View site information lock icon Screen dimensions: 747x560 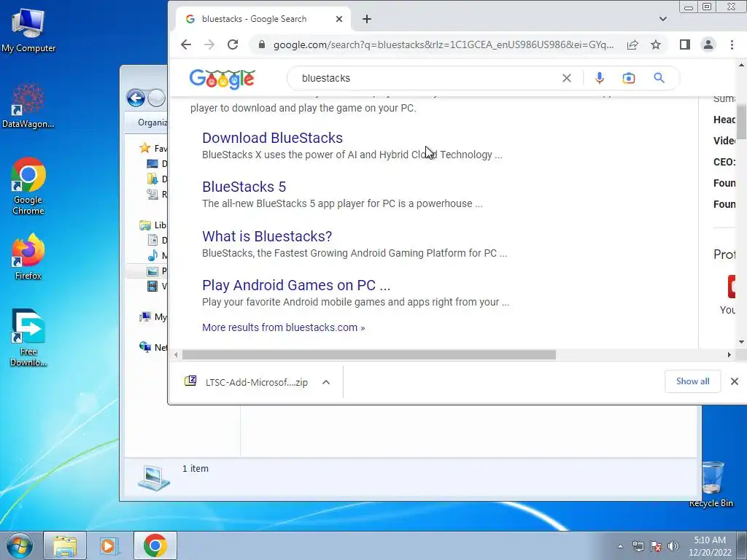(x=262, y=44)
